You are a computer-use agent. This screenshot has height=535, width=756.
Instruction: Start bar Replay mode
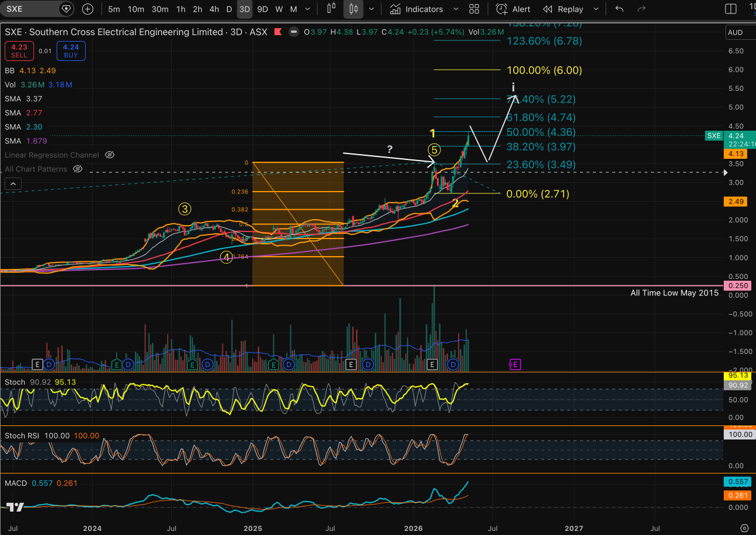[564, 9]
